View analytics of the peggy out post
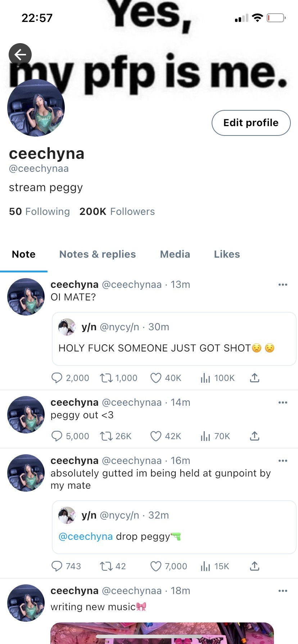The height and width of the screenshot is (644, 298). click(x=205, y=436)
